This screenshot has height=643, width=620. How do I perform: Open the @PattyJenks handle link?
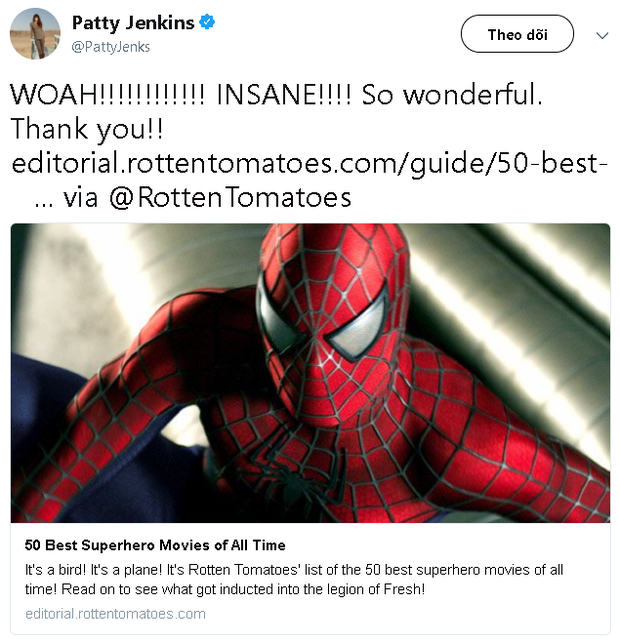pyautogui.click(x=111, y=47)
